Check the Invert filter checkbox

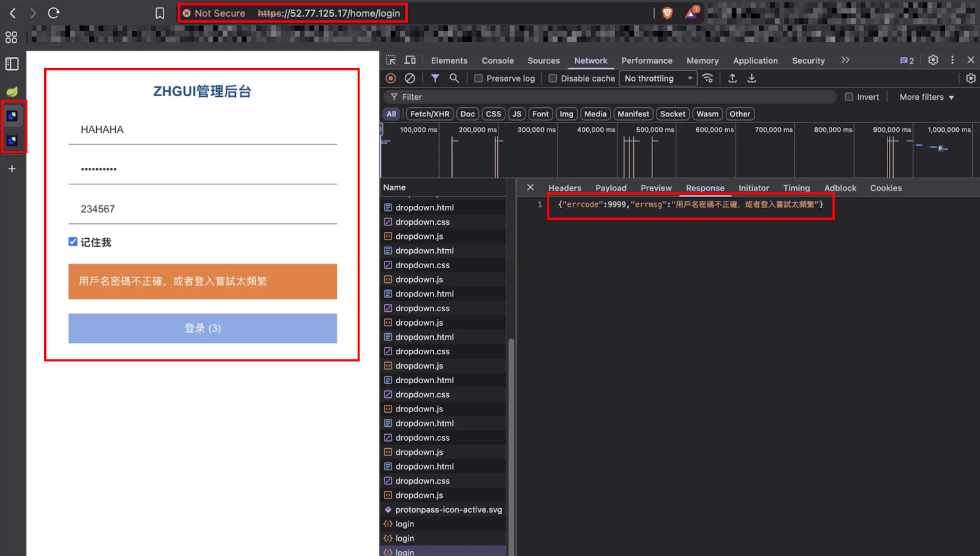849,97
